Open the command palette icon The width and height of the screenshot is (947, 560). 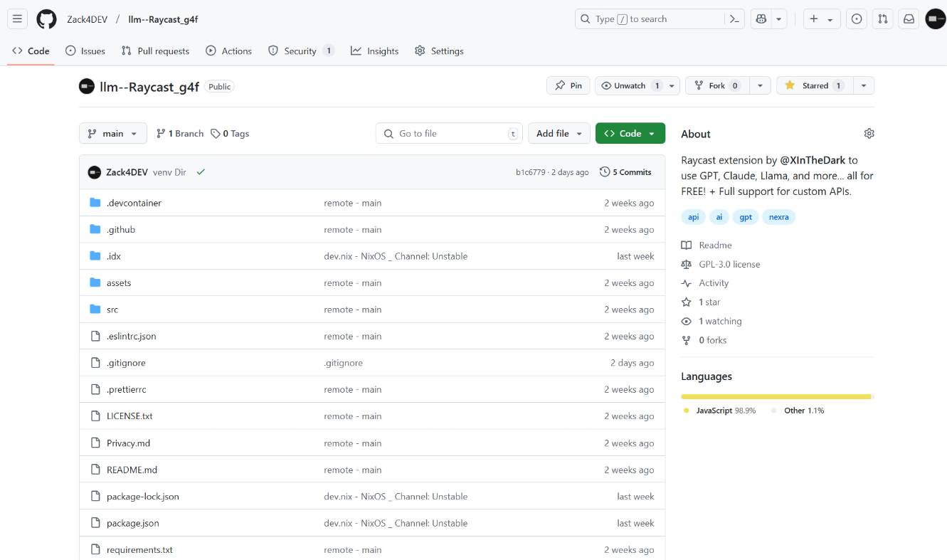tap(734, 19)
